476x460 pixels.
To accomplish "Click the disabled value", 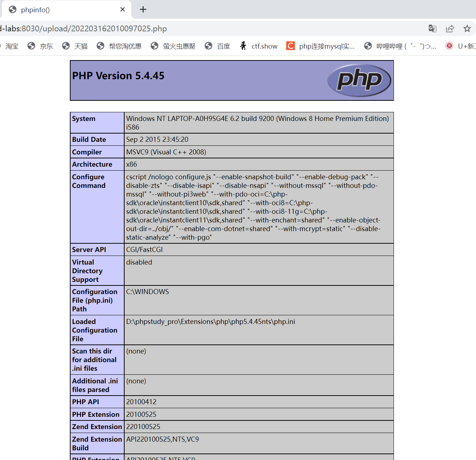I will point(139,262).
